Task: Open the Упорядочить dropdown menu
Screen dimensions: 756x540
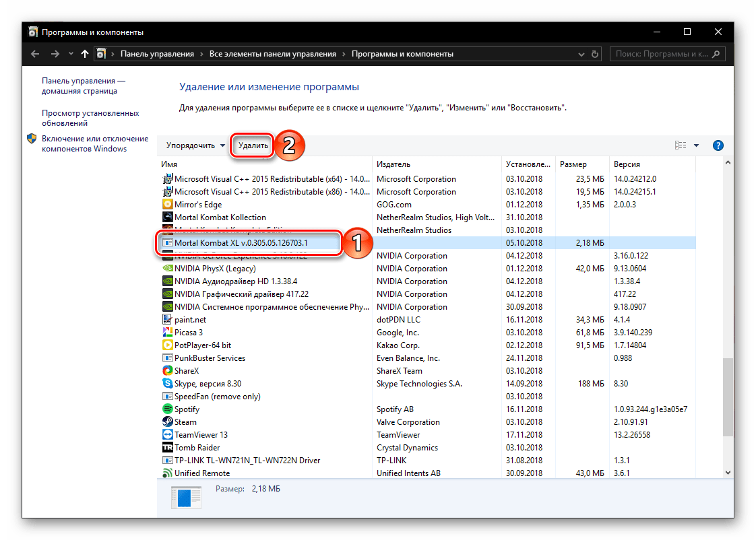Action: 195,145
